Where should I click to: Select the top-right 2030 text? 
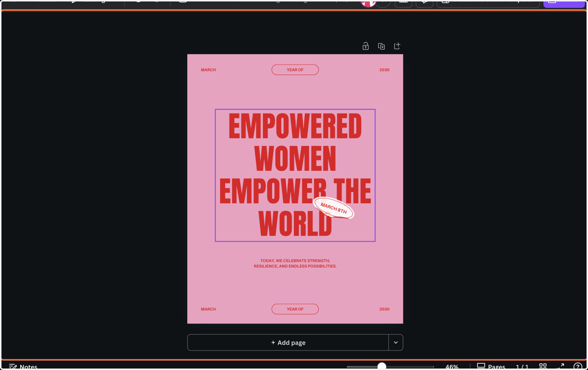[384, 70]
